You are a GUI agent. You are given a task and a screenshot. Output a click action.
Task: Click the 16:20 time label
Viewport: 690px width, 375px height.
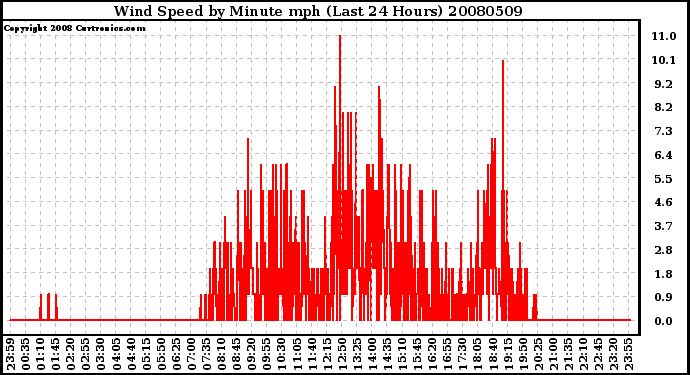[432, 354]
